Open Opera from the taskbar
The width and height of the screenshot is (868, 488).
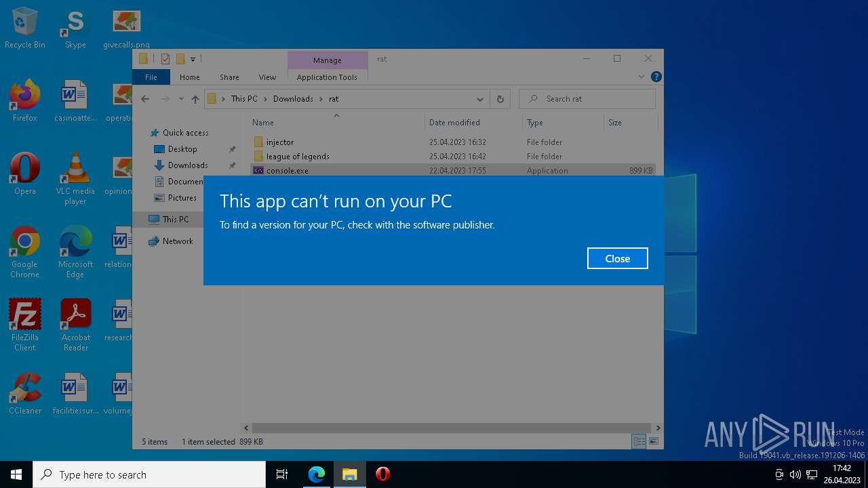[383, 474]
